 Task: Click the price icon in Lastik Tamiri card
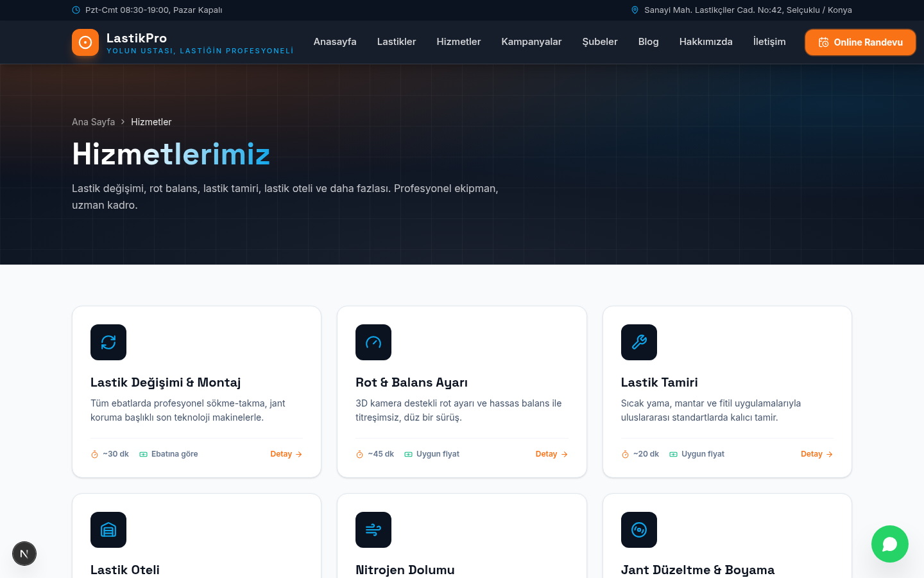click(674, 454)
